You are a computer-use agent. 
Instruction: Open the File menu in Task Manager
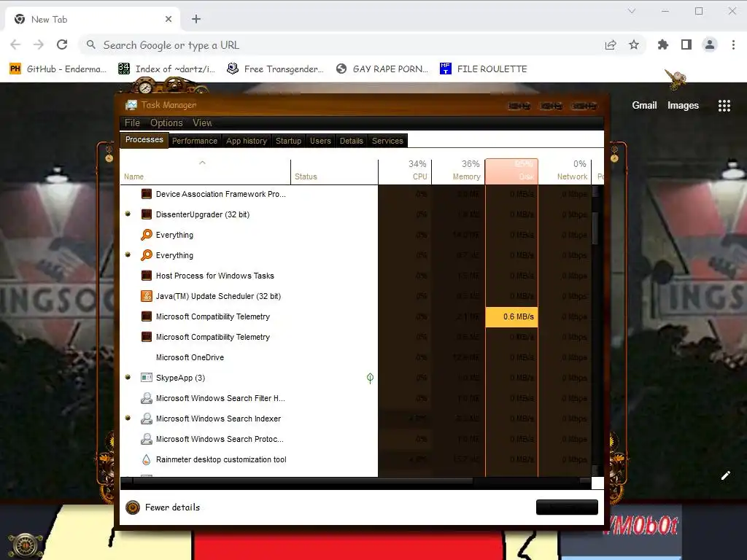coord(132,122)
